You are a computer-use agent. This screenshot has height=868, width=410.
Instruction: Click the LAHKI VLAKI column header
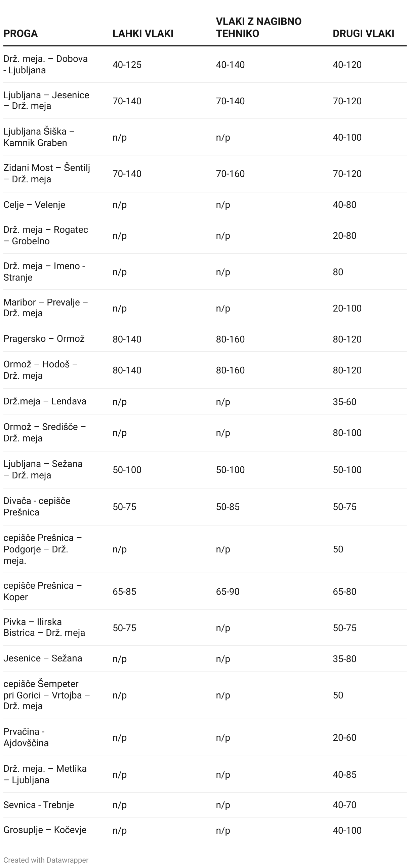coord(143,33)
